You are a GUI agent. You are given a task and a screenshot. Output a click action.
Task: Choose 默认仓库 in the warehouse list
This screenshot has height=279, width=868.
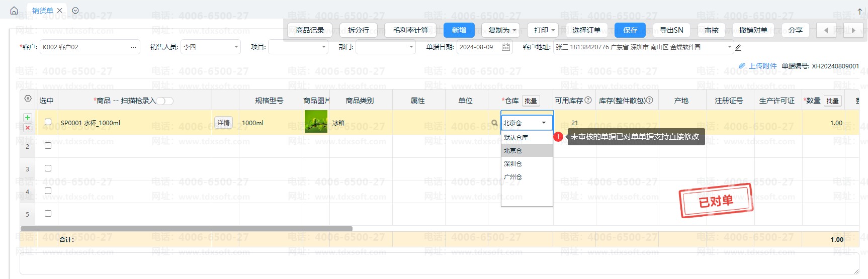516,137
